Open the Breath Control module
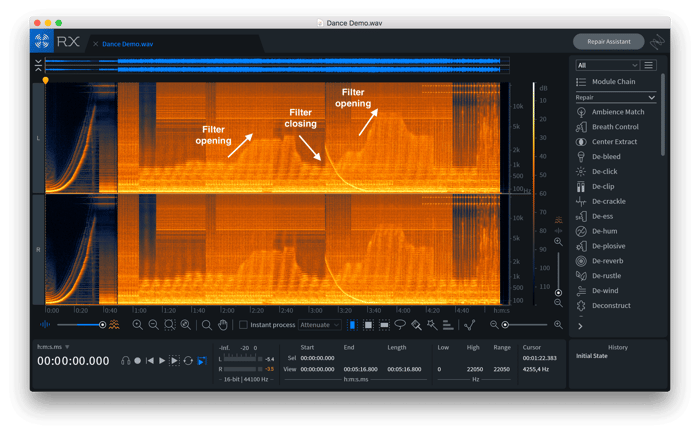Image resolution: width=700 pixels, height=434 pixels. click(x=608, y=127)
